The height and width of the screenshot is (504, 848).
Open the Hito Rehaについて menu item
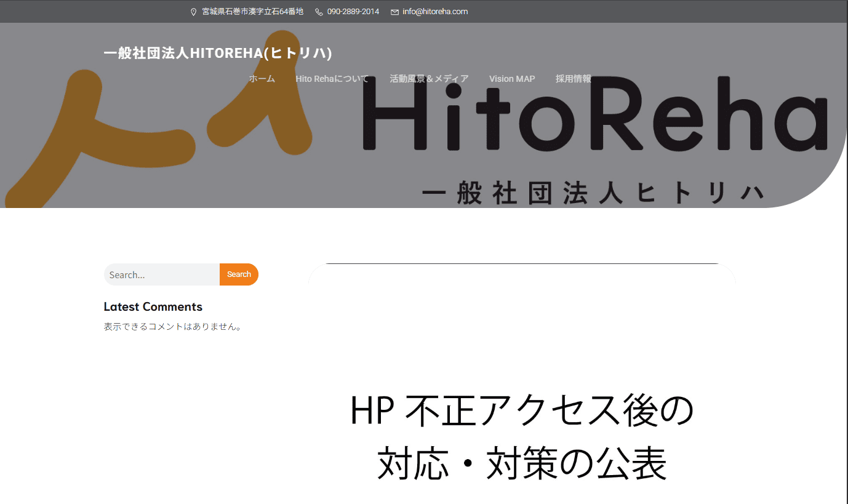click(x=332, y=79)
